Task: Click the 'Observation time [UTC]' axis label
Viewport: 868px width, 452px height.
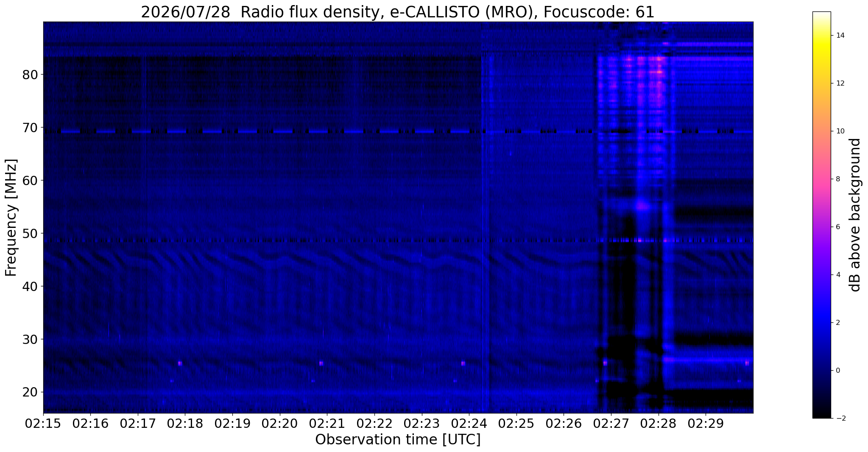Action: (398, 440)
